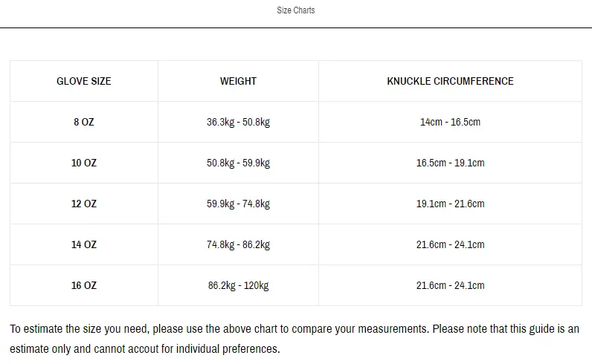The height and width of the screenshot is (364, 592).
Task: Click the size estimate note paragraph
Action: tap(295, 338)
